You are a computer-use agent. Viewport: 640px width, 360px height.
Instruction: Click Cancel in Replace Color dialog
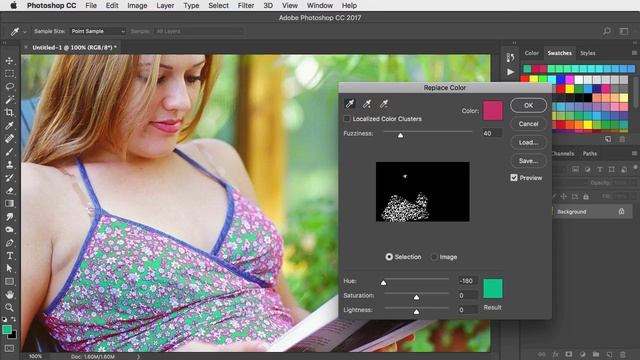pyautogui.click(x=529, y=124)
